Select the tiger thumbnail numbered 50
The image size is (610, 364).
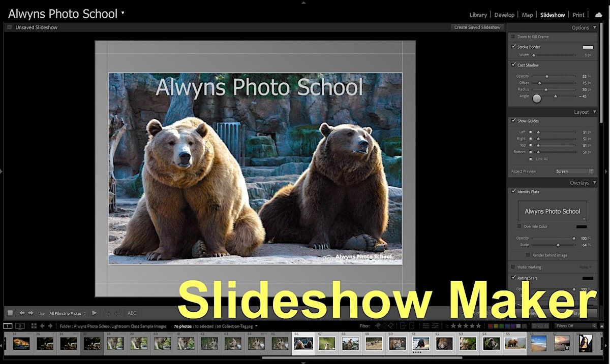398,344
